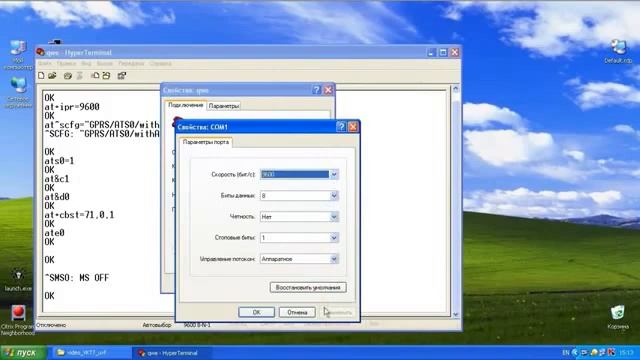Click Отмена in the COM1 properties dialog
The height and width of the screenshot is (360, 640).
297,312
